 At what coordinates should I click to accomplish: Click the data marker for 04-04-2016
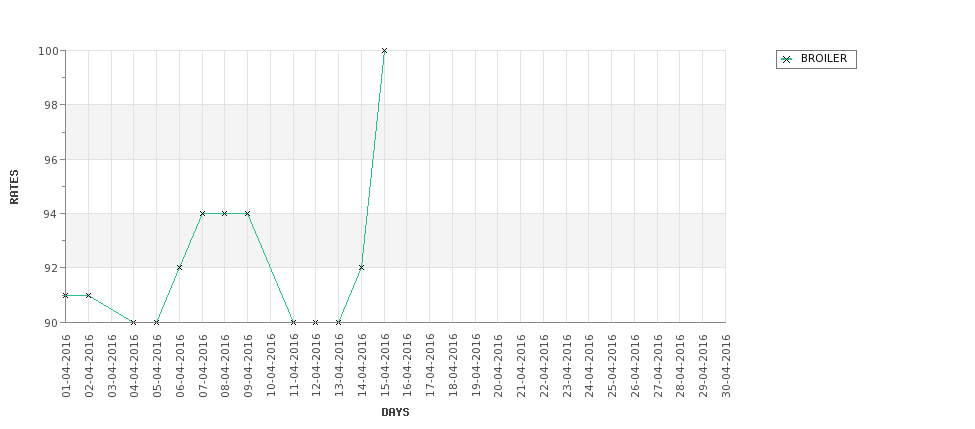[x=133, y=322]
